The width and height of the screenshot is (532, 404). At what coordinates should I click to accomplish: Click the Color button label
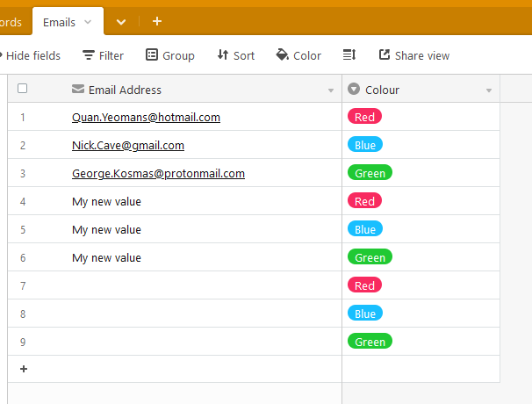(x=307, y=55)
